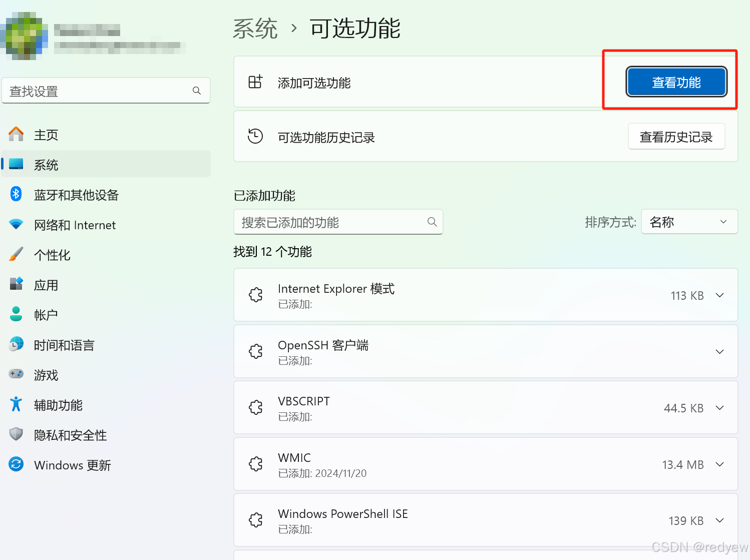Select the Windows 更新 icon

(16, 464)
